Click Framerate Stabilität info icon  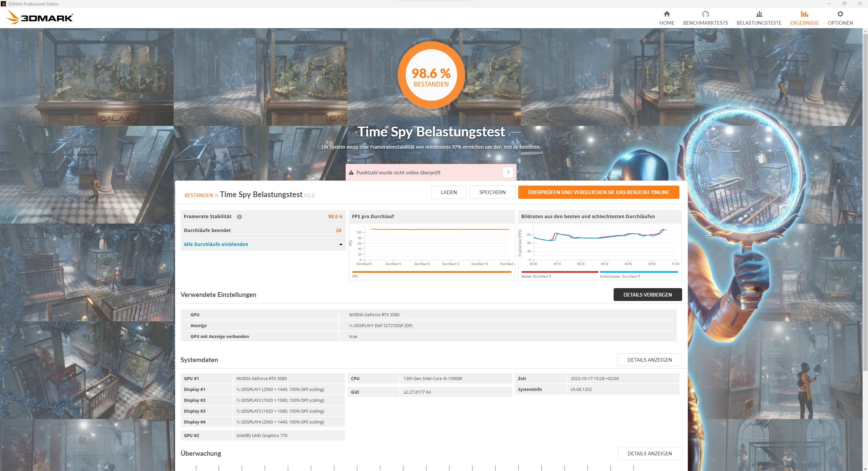tap(239, 217)
